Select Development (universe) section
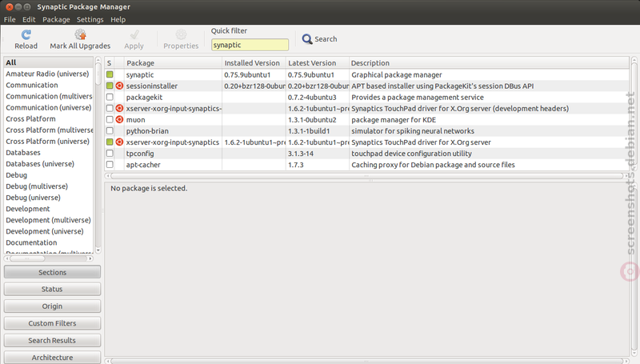 49,231
